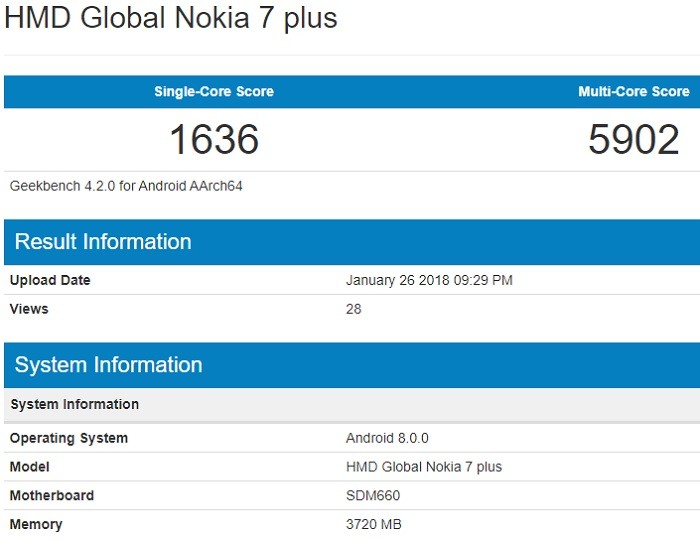Screen dimensions: 700x541
Task: Select the Views label
Action: click(29, 309)
